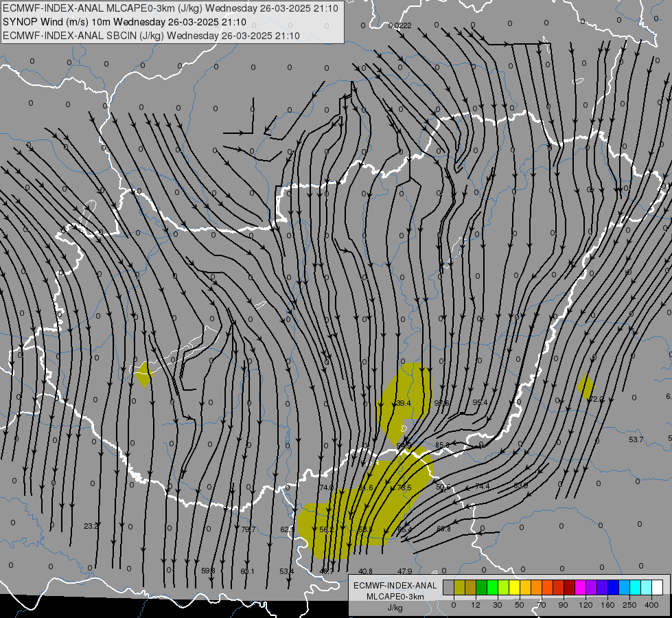The height and width of the screenshot is (618, 672).
Task: Click the map value '74.4'
Action: tap(482, 486)
